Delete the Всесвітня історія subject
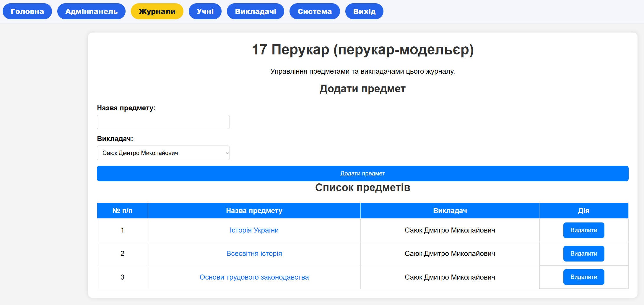 click(583, 254)
